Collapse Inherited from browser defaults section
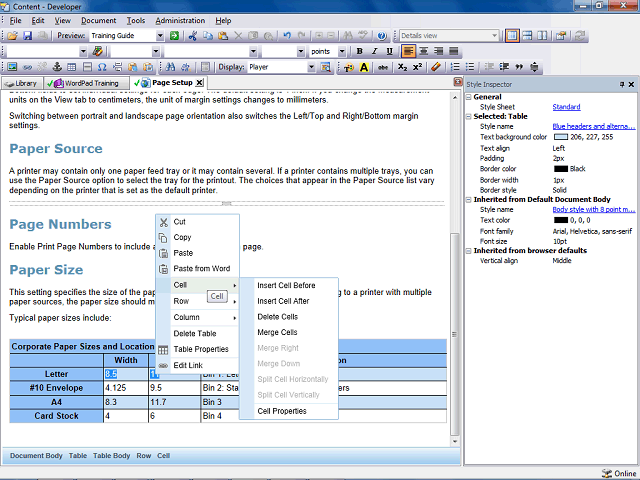The height and width of the screenshot is (480, 640). 469,251
